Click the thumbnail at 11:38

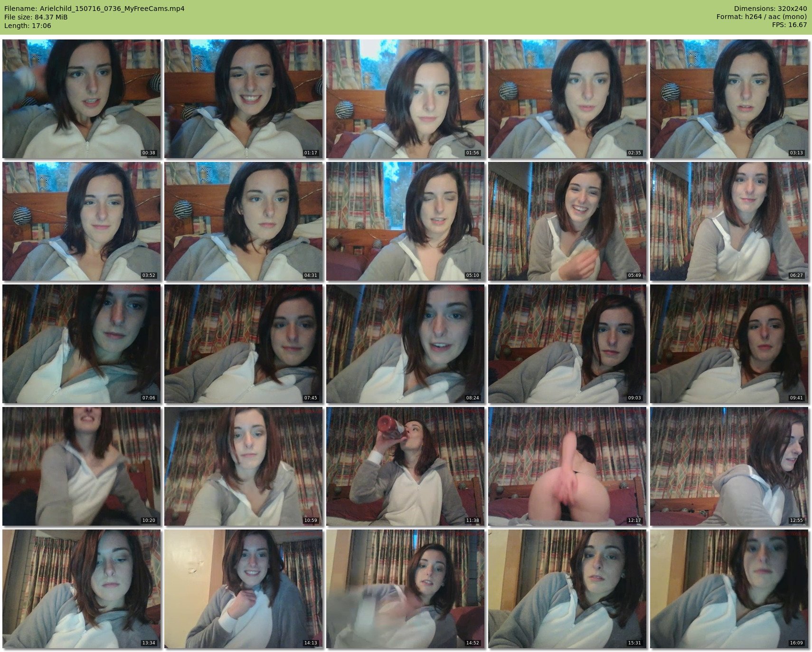[405, 466]
